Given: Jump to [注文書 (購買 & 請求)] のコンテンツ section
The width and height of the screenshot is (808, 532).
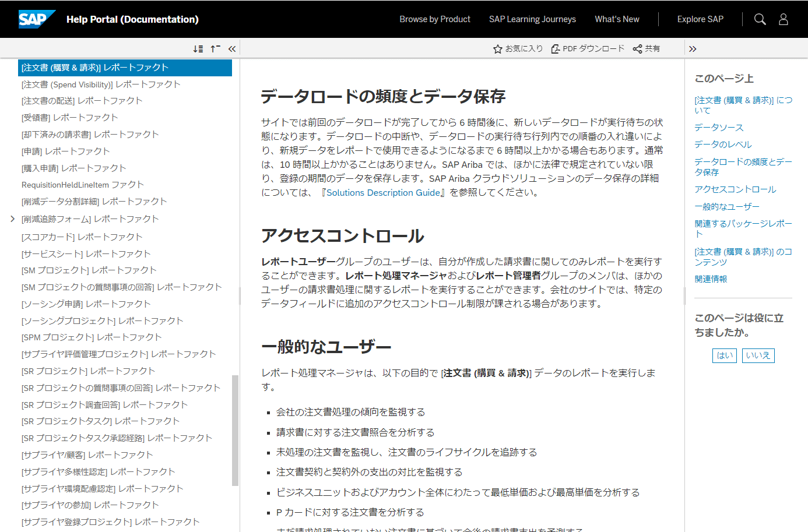Looking at the screenshot, I should click(x=743, y=256).
